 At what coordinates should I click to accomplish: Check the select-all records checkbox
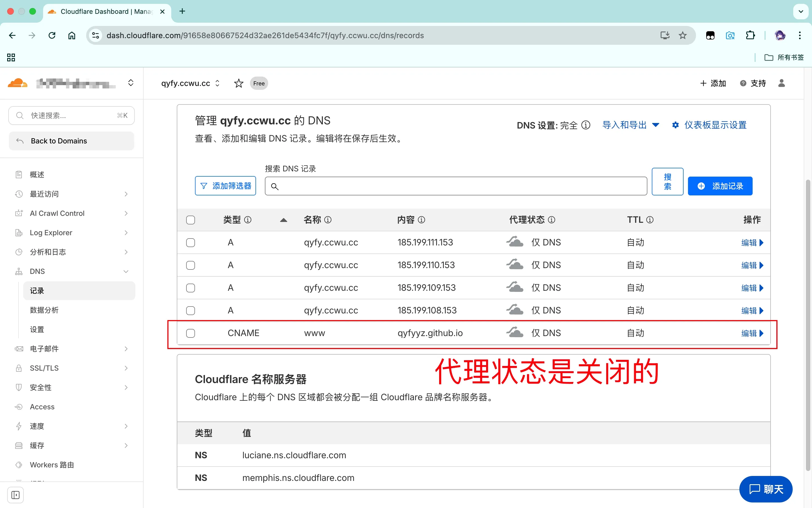(190, 220)
